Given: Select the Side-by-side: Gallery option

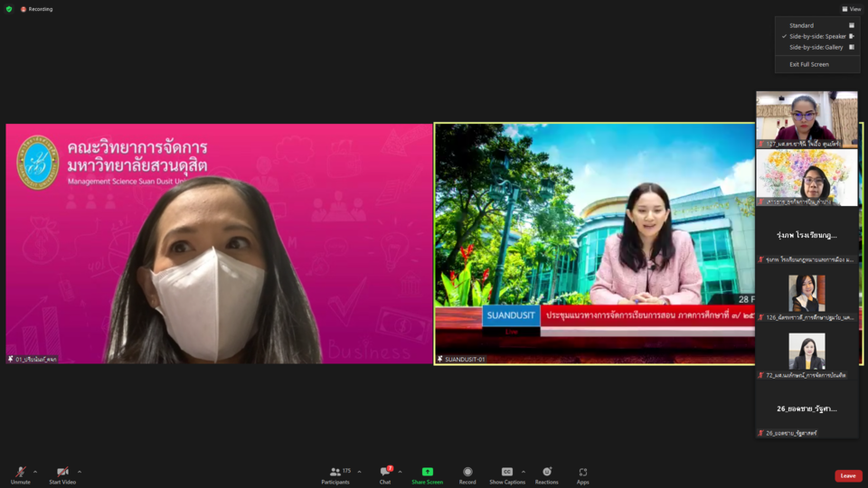Looking at the screenshot, I should 817,47.
